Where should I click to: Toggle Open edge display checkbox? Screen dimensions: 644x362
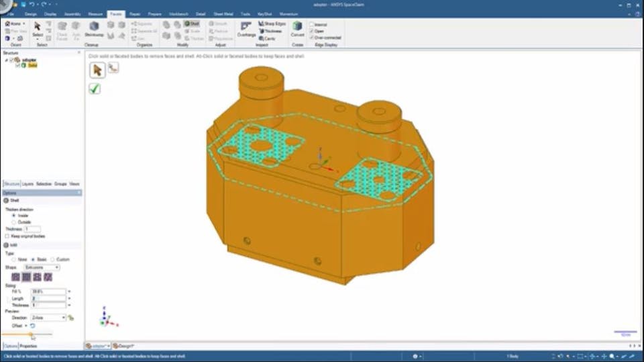click(x=311, y=32)
